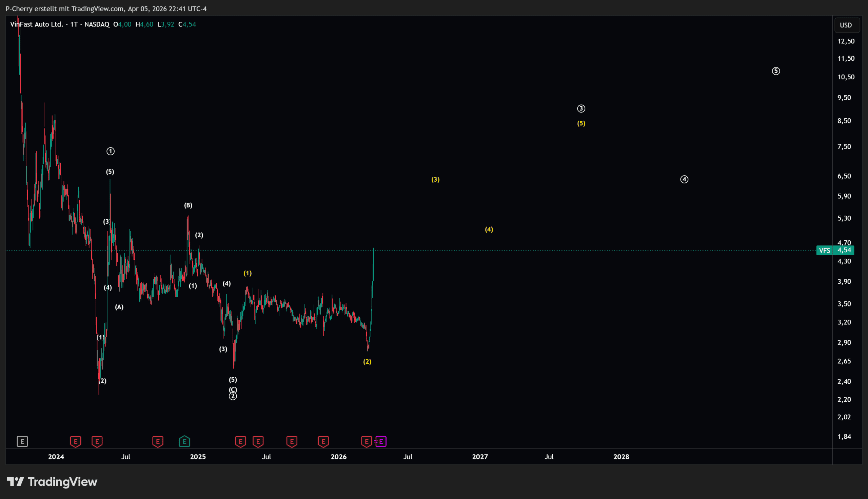This screenshot has height=499, width=868.
Task: Click the red E marker beside purple marker
Action: coord(366,441)
